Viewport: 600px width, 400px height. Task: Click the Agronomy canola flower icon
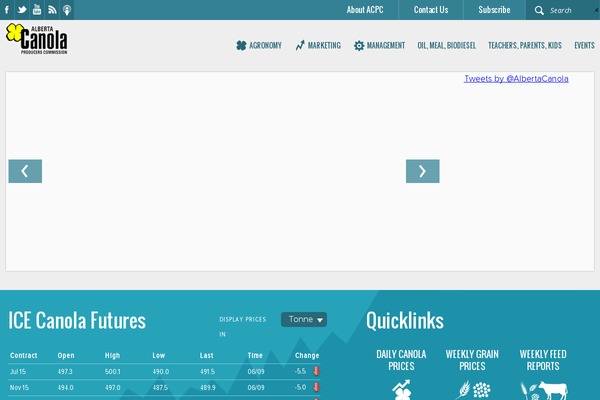click(x=241, y=46)
